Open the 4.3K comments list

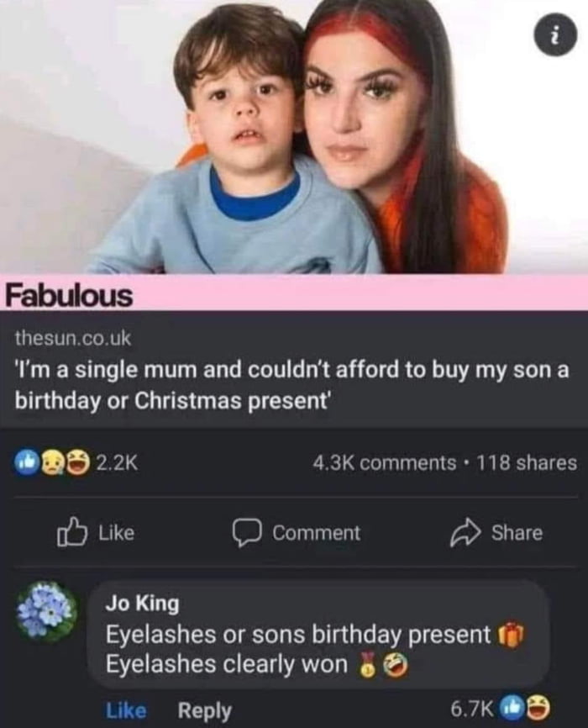383,462
